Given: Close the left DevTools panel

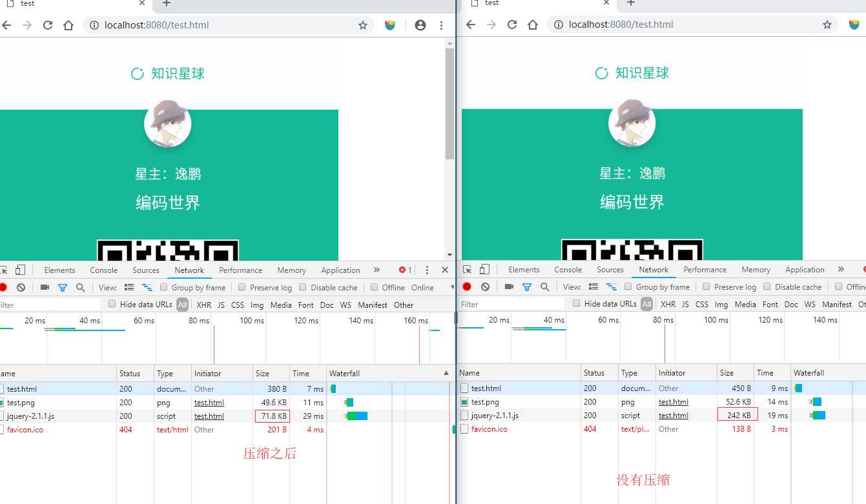Looking at the screenshot, I should [445, 270].
